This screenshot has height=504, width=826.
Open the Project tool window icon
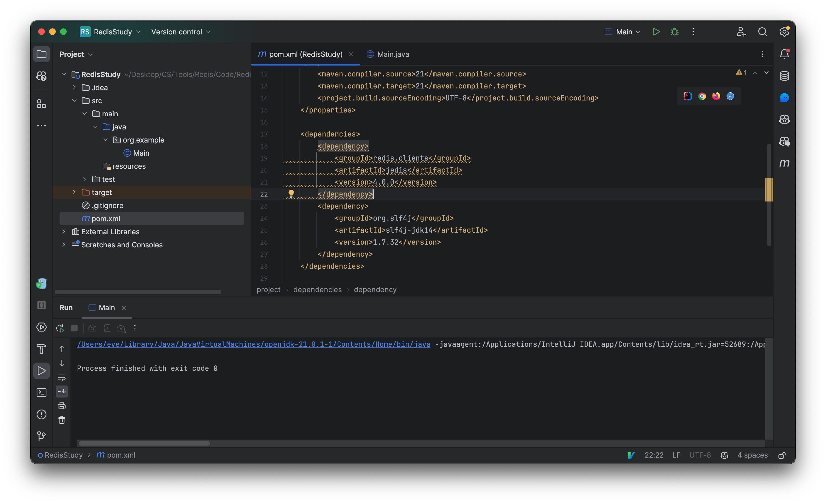click(x=41, y=54)
